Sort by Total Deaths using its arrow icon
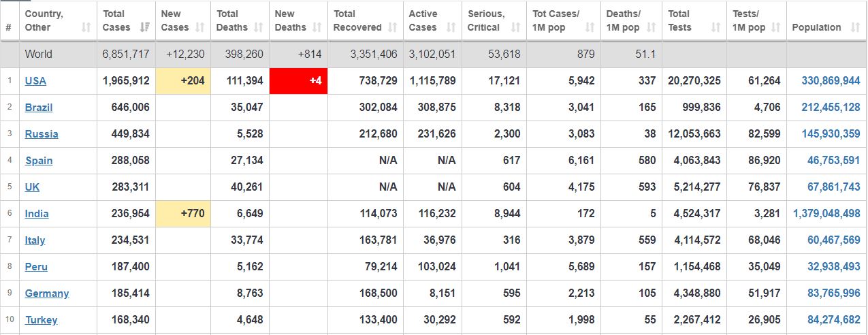Image resolution: width=868 pixels, height=335 pixels. pos(258,28)
